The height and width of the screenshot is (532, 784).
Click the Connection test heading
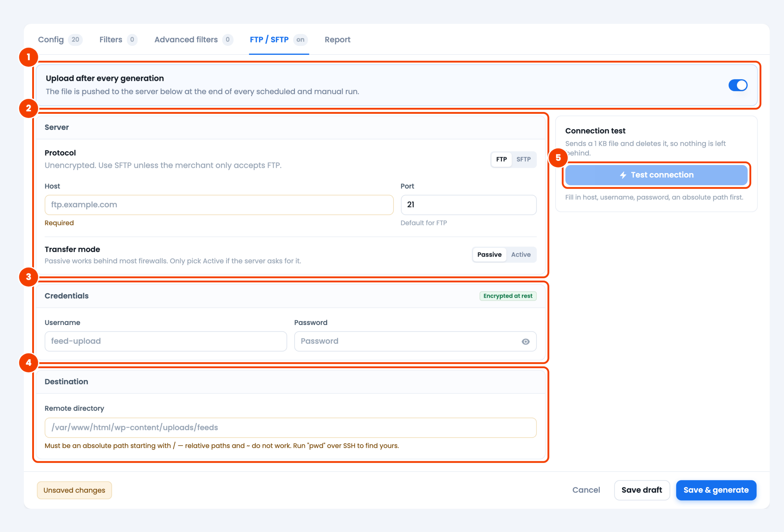[x=595, y=130]
